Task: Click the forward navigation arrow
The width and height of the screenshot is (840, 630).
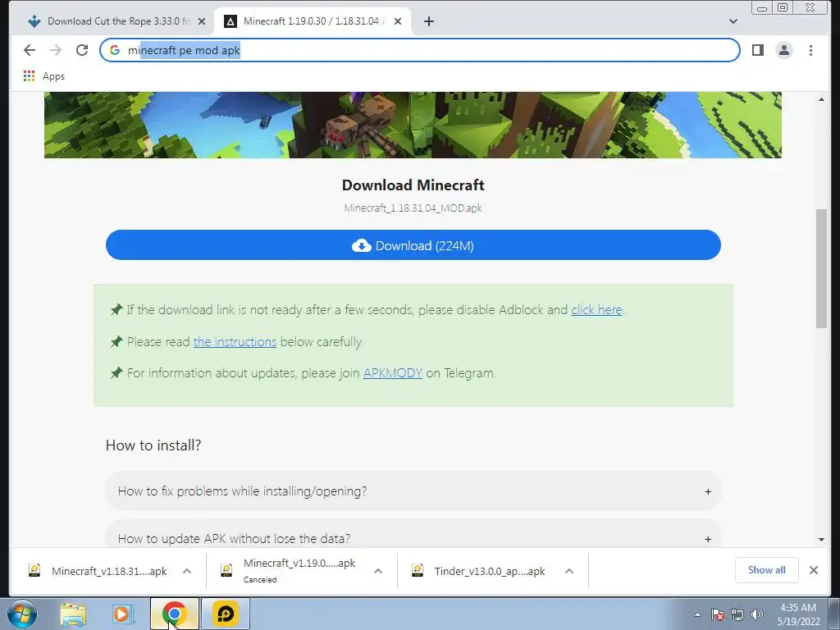Action: 56,50
